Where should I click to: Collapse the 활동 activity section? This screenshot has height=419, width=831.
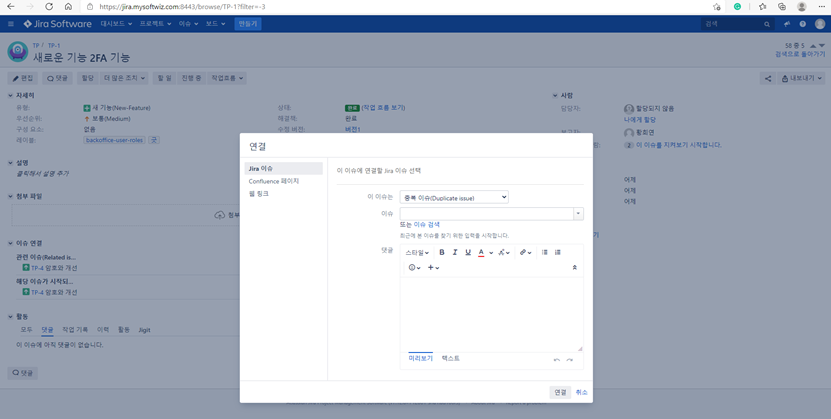tap(11, 317)
